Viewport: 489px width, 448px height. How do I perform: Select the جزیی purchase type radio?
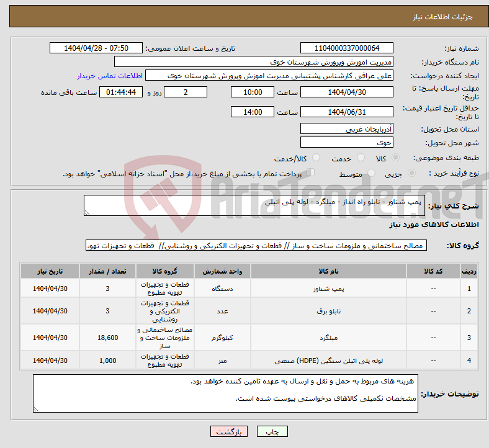click(x=411, y=172)
